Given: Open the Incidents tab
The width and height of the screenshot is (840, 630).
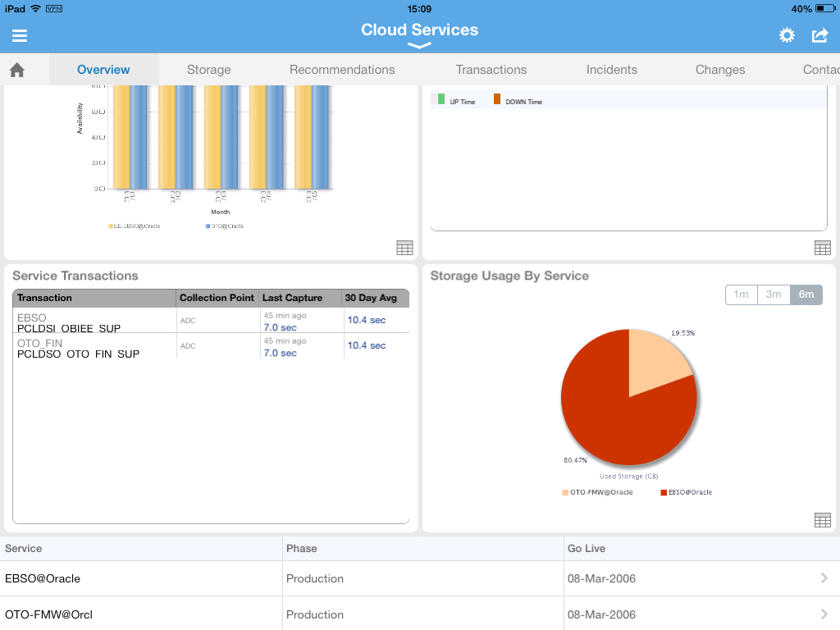Looking at the screenshot, I should click(x=612, y=70).
